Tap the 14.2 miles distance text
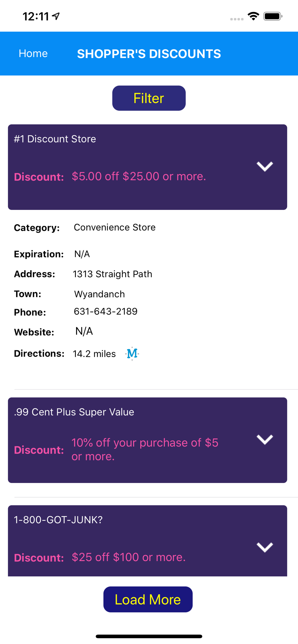This screenshot has width=298, height=644. tap(94, 354)
